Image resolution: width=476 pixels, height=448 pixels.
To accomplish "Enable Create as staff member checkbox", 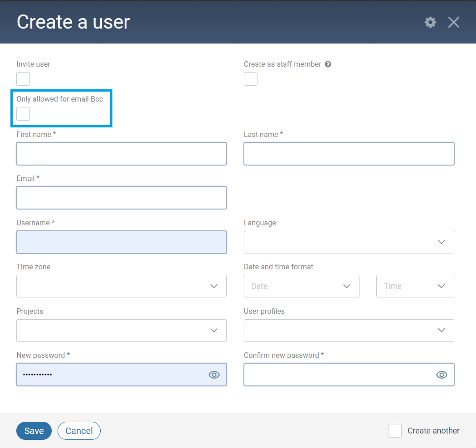I will (250, 79).
